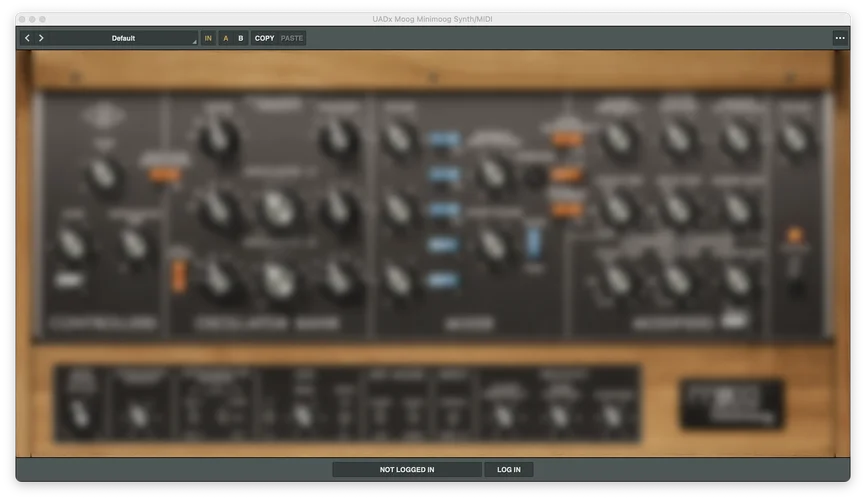Click Oscillator 3 Waveform knob, bottom row

339,280
